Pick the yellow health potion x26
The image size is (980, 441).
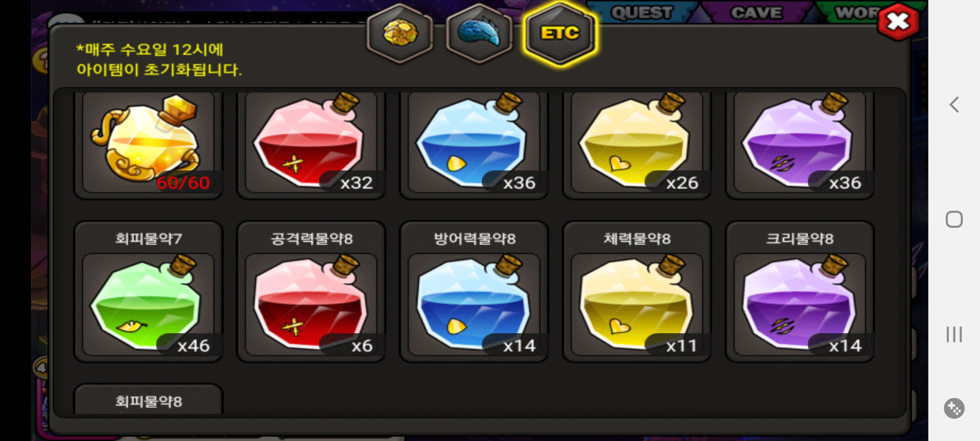637,143
